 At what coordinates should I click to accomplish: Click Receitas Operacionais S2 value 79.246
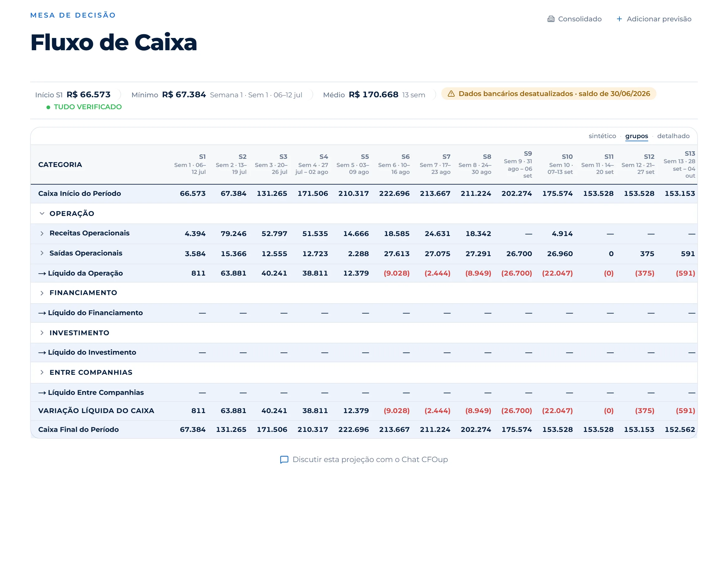pos(233,234)
